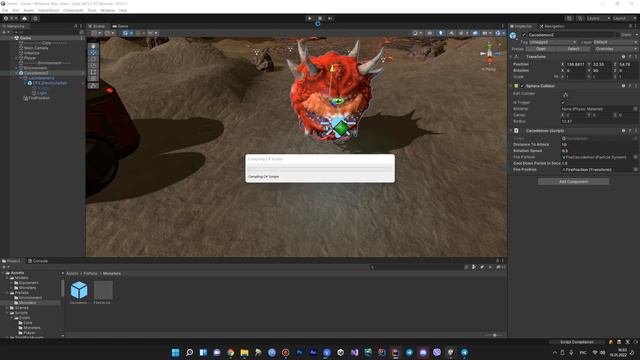Select the View hand tool in scene overlay

coord(93,46)
